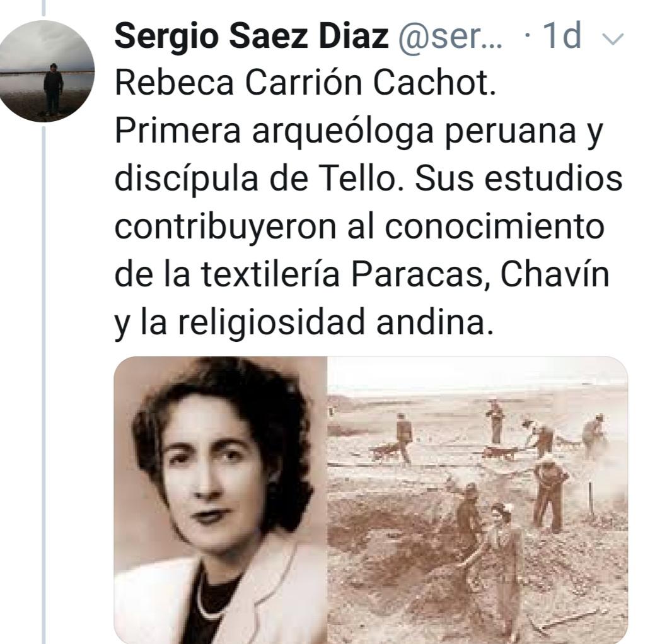Click the Sergio Saez Diaz display name

click(251, 36)
